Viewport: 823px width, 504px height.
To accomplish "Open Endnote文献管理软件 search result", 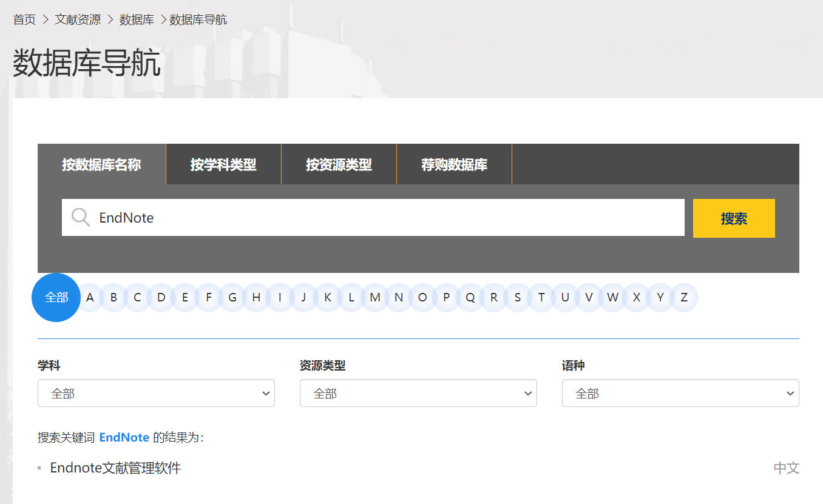I will pyautogui.click(x=115, y=468).
